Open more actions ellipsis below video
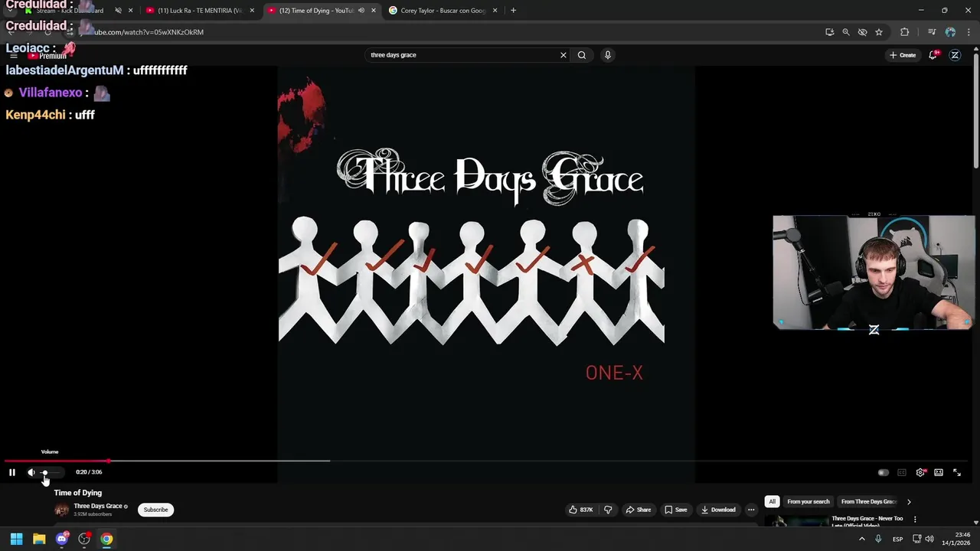This screenshot has width=980, height=551. point(751,510)
